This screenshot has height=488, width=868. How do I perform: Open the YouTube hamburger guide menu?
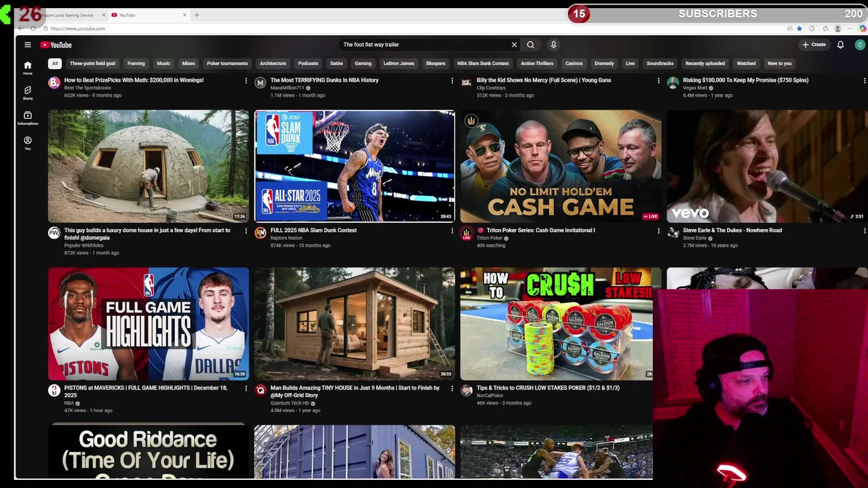28,45
